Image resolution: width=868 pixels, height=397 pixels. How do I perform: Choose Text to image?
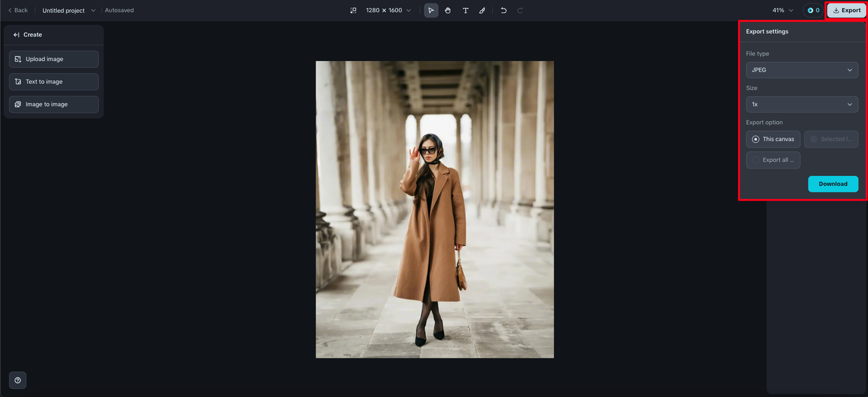(x=54, y=82)
